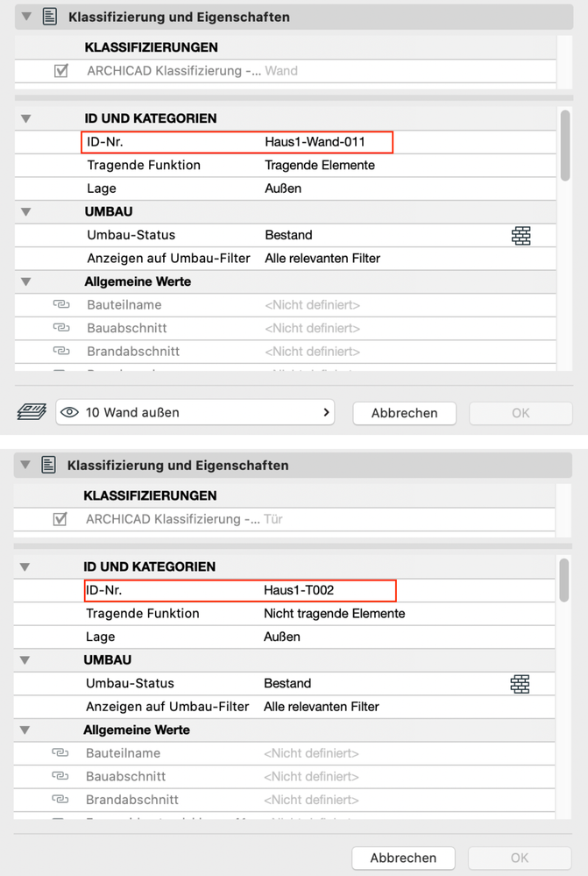Screen dimensions: 588x876
Task: Click the layers icon left of the '10 Wand außen' selector
Action: [32, 412]
